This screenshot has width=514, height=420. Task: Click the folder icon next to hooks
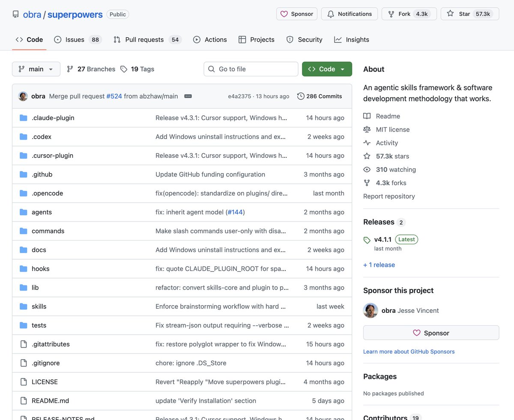click(24, 269)
